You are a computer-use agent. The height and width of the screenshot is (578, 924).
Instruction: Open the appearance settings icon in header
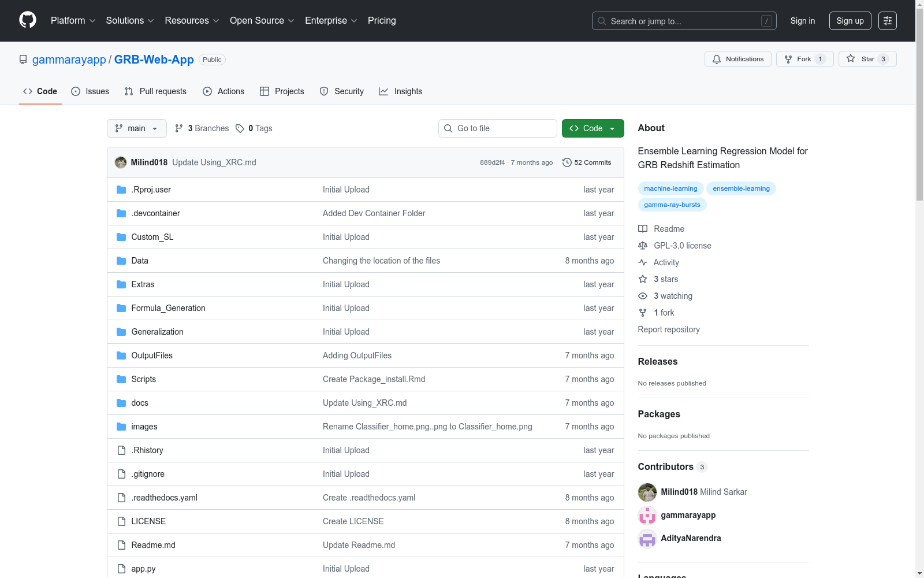click(888, 21)
